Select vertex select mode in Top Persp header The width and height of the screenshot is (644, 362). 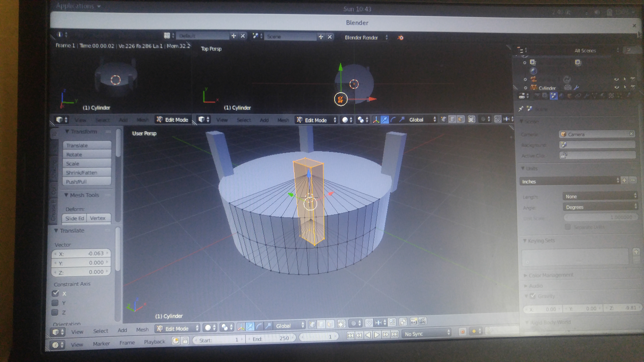coord(444,119)
